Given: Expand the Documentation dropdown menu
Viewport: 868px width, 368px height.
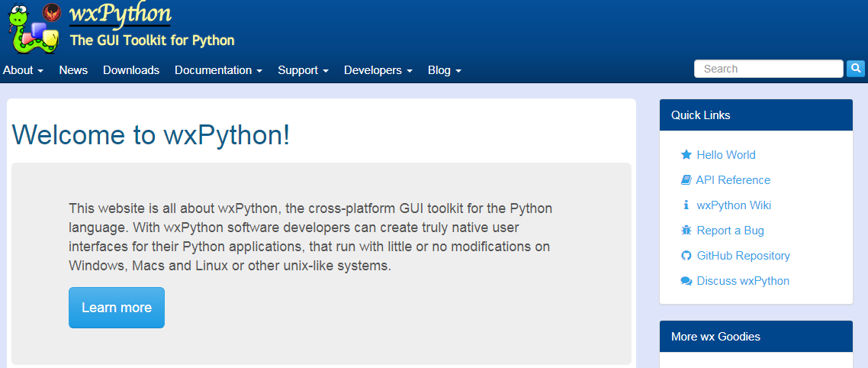Looking at the screenshot, I should [x=219, y=70].
